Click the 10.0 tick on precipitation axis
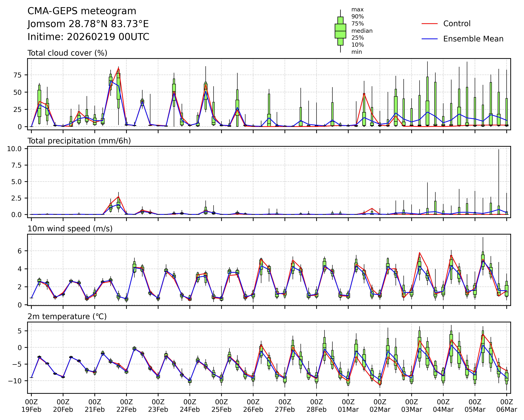The image size is (524, 420). click(x=14, y=149)
